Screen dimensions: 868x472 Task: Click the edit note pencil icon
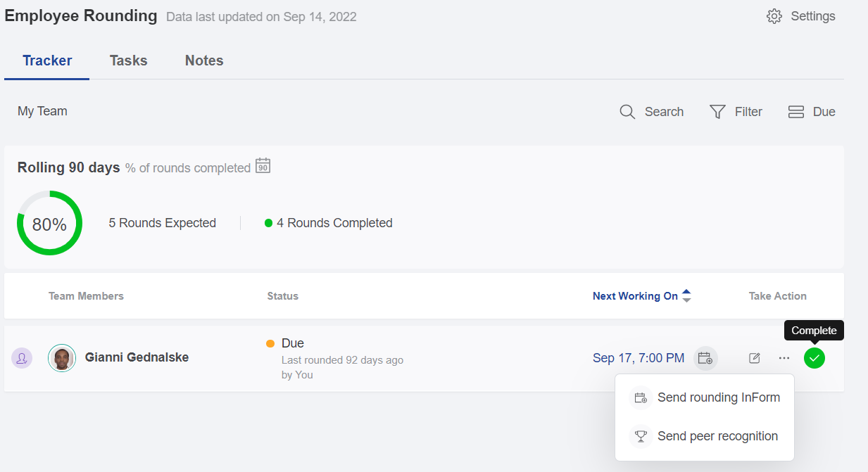755,358
